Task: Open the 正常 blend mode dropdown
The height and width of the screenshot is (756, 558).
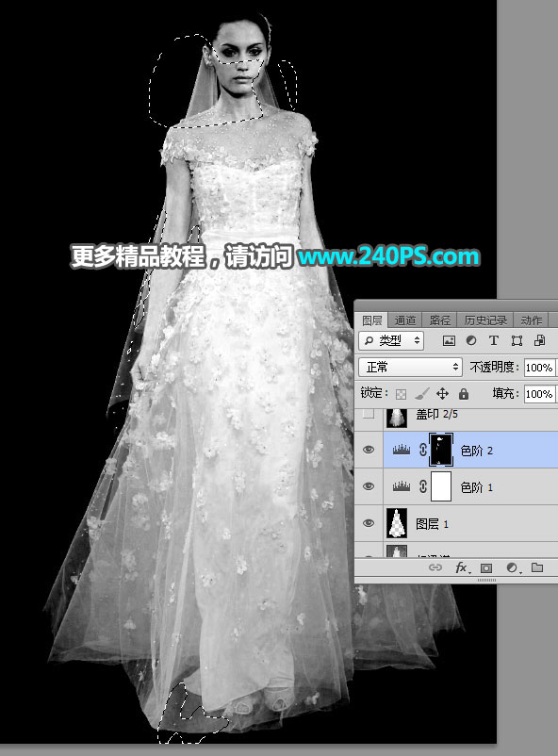Action: [410, 368]
